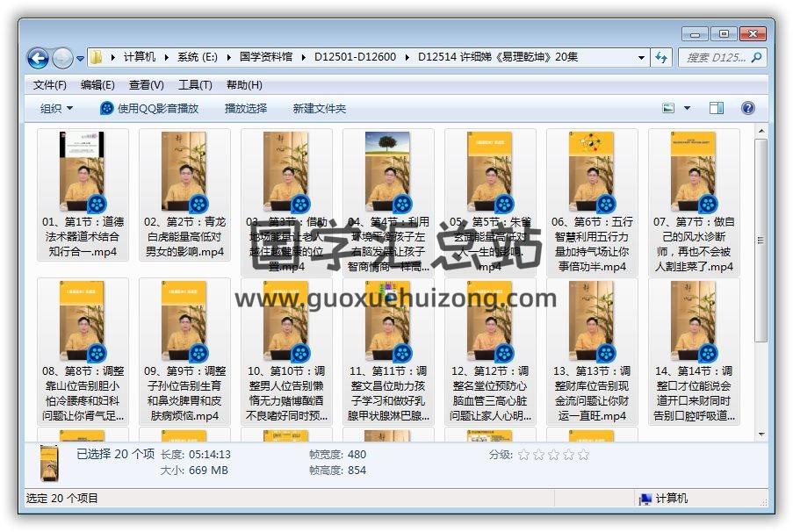Select video 06、第6节:五行智慧 thumbnail
Image resolution: width=793 pixels, height=532 pixels.
click(592, 171)
